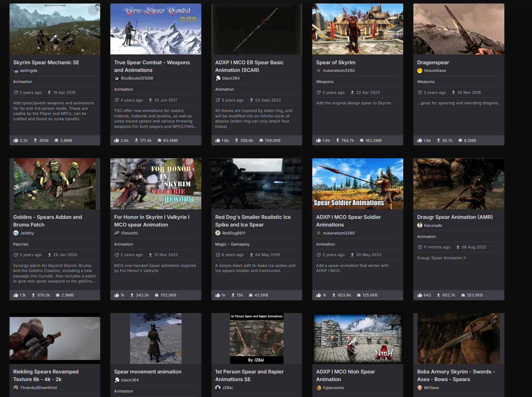Click ThranduilElvenKind's avatar icon
The image size is (532, 397).
(x=16, y=388)
